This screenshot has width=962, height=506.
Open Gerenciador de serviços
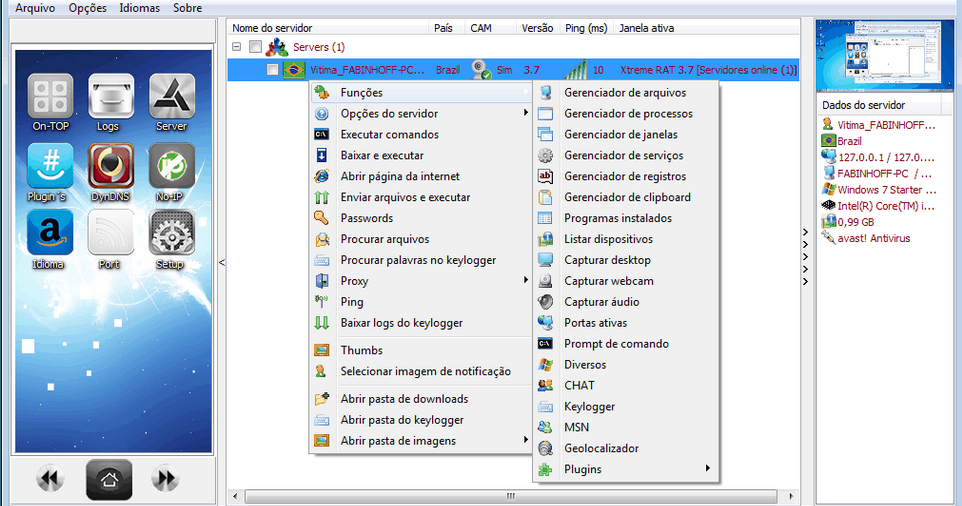(625, 155)
